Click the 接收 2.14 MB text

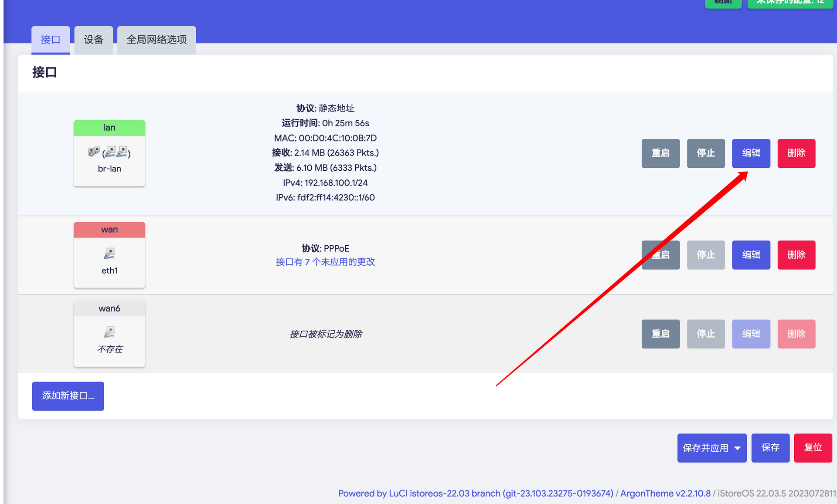click(325, 152)
